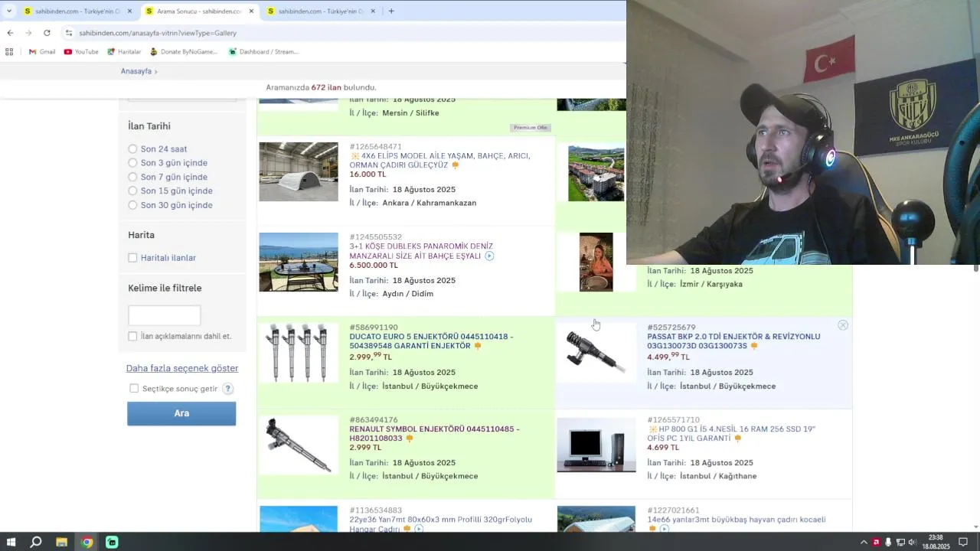980x551 pixels.
Task: Open the Passat injector thumbnail
Action: point(596,353)
